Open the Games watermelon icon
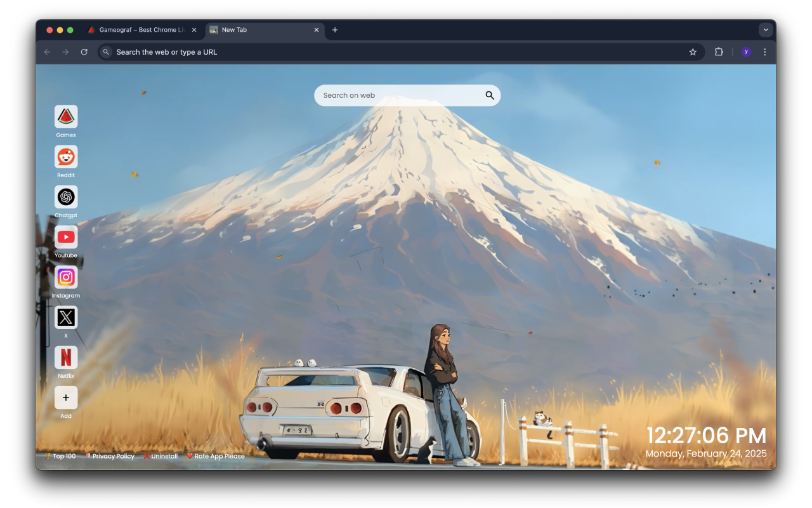The image size is (812, 508). pos(65,116)
